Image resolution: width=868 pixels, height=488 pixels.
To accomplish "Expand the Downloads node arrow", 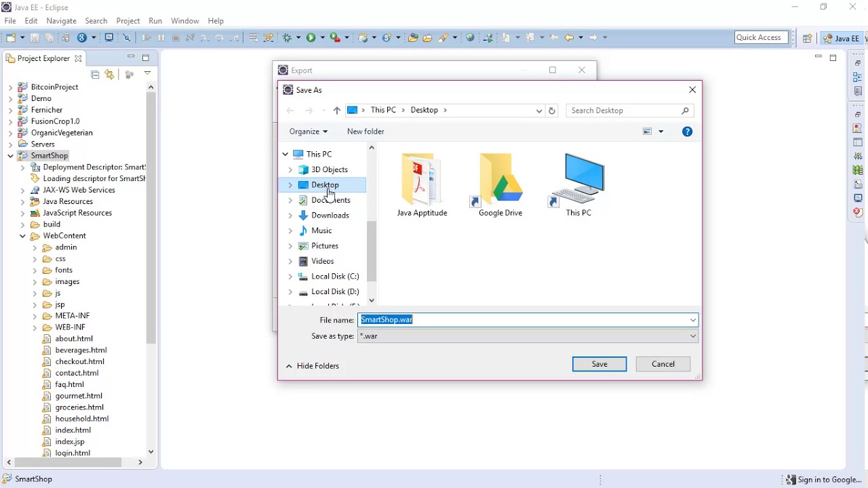I will [290, 216].
